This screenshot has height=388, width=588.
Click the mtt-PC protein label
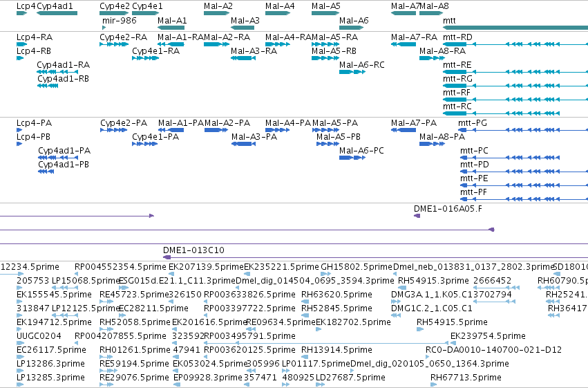pyautogui.click(x=475, y=151)
